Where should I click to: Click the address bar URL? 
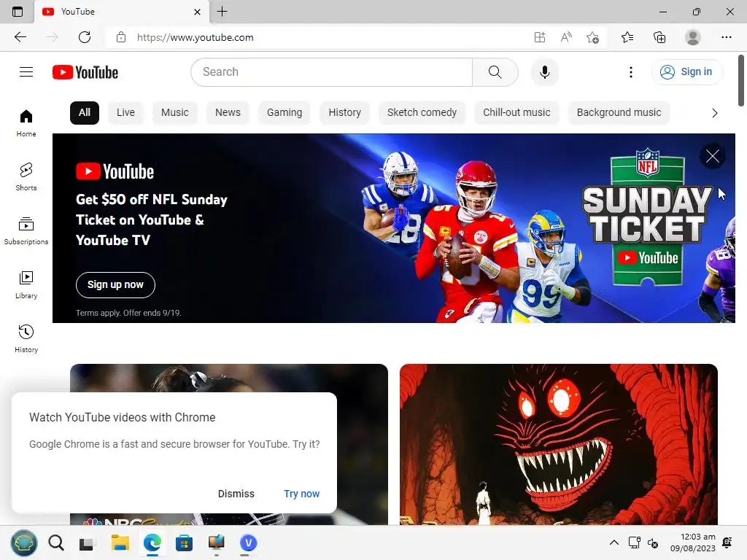[196, 37]
